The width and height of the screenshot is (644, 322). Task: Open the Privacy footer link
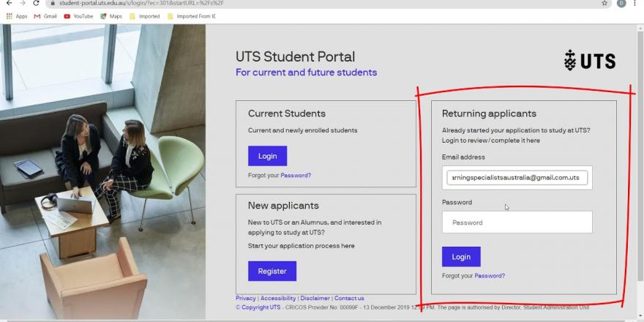(246, 298)
